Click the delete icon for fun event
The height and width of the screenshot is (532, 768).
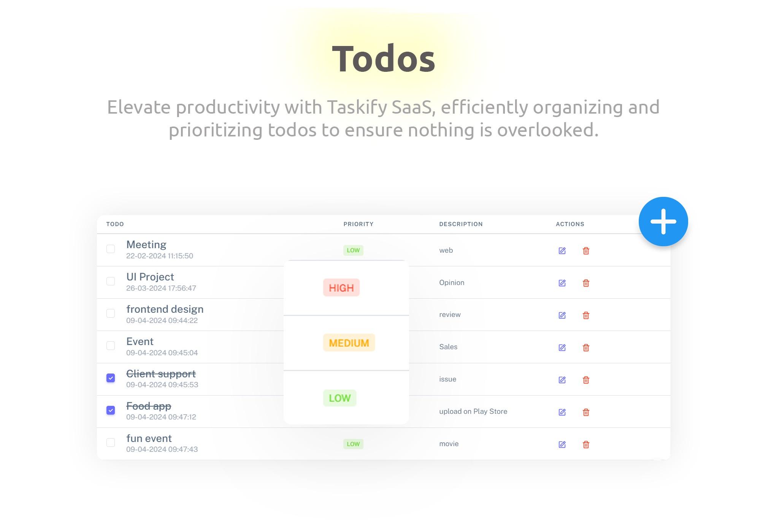[x=586, y=444]
